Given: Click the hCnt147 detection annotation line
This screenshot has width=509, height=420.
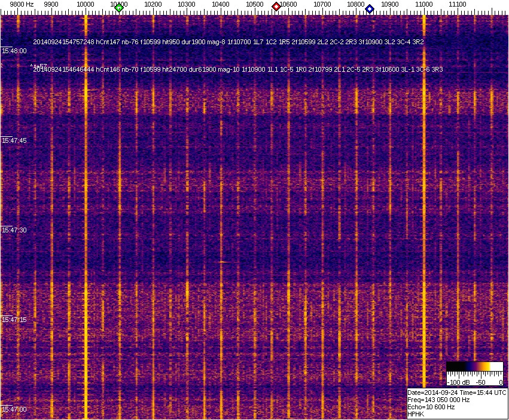Looking at the screenshot, I should 228,42.
